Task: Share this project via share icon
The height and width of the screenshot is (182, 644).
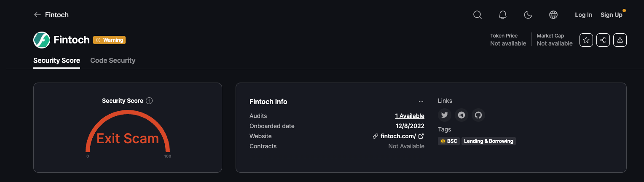Action: tap(603, 40)
